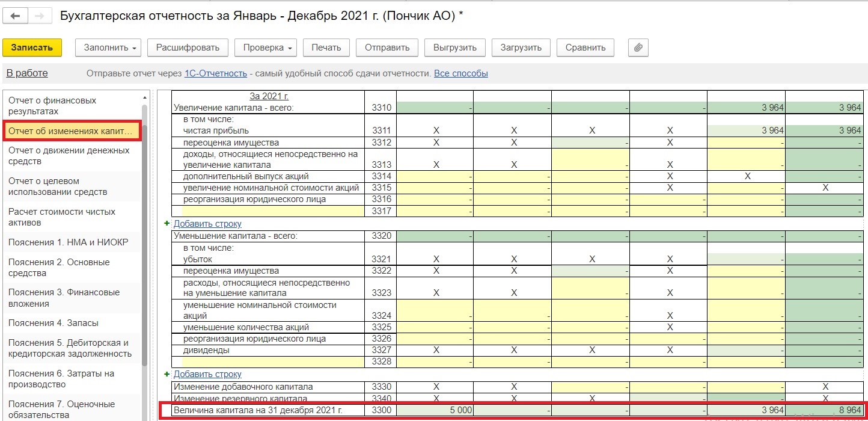The image size is (868, 421).
Task: Select the blank row name cell of row 3317
Action: pyautogui.click(x=268, y=211)
